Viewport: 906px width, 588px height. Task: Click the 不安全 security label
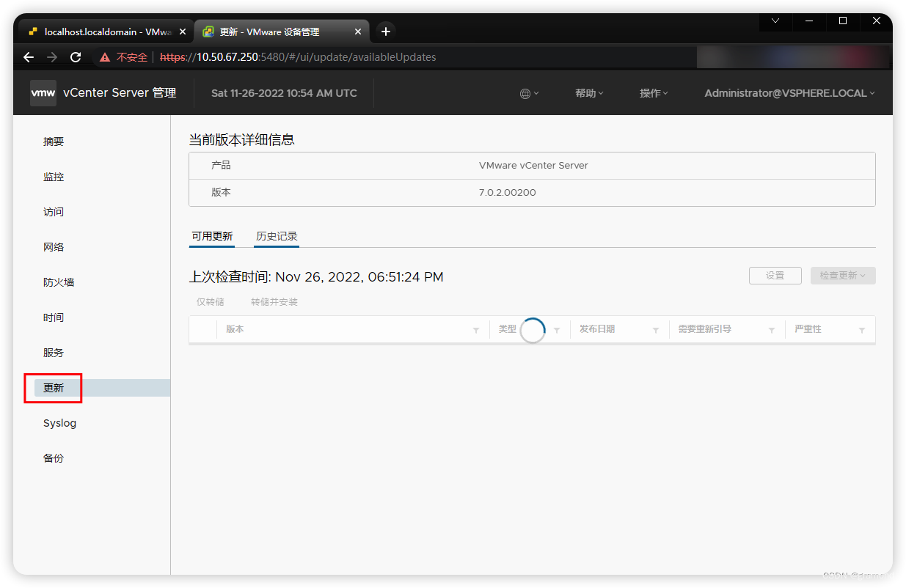[x=132, y=57]
